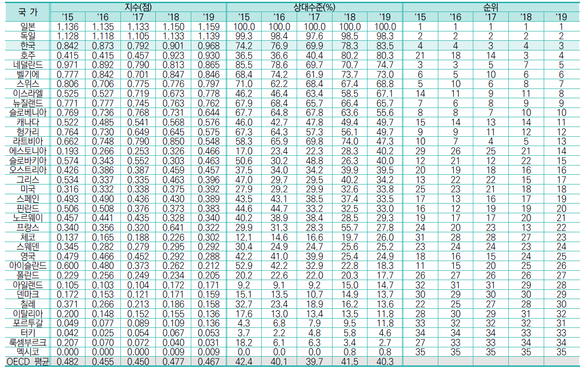588x369 pixels.
Task: Click 아이슬란드's index value 0.600
Action: coord(68,266)
